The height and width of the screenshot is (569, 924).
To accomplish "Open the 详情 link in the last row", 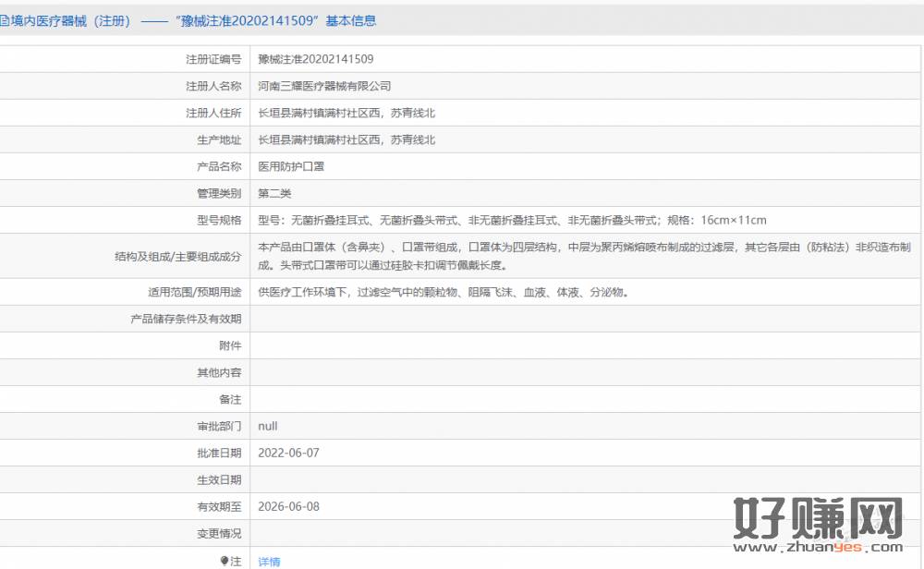I will (x=269, y=562).
